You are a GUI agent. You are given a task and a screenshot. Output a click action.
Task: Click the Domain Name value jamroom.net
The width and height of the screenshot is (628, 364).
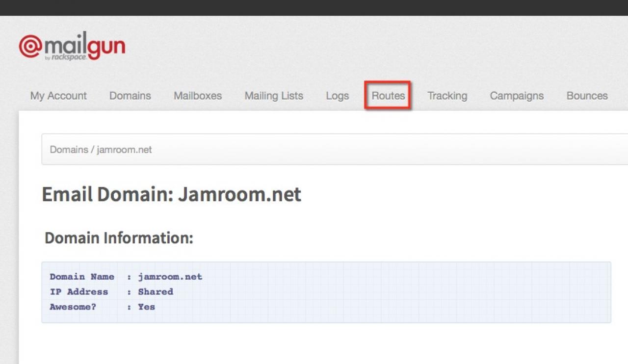tap(170, 277)
